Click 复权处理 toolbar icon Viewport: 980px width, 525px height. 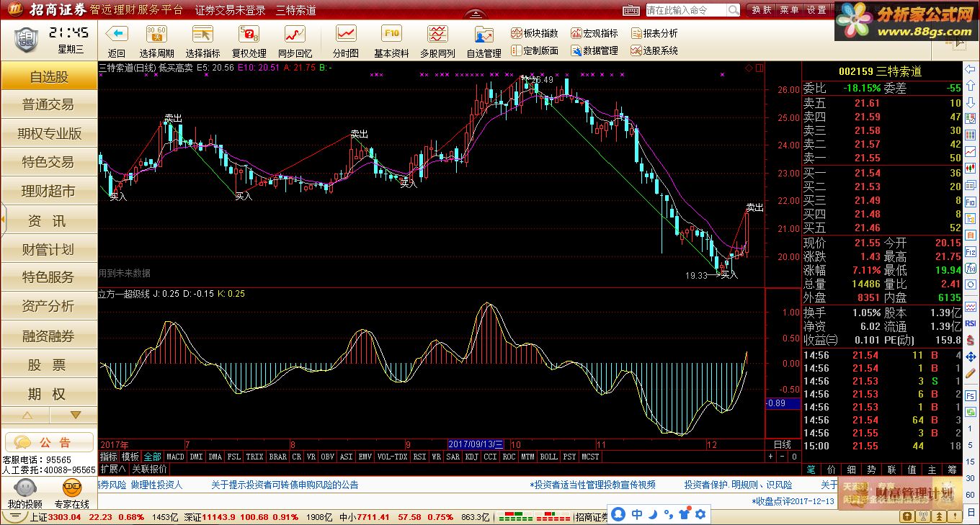point(249,34)
